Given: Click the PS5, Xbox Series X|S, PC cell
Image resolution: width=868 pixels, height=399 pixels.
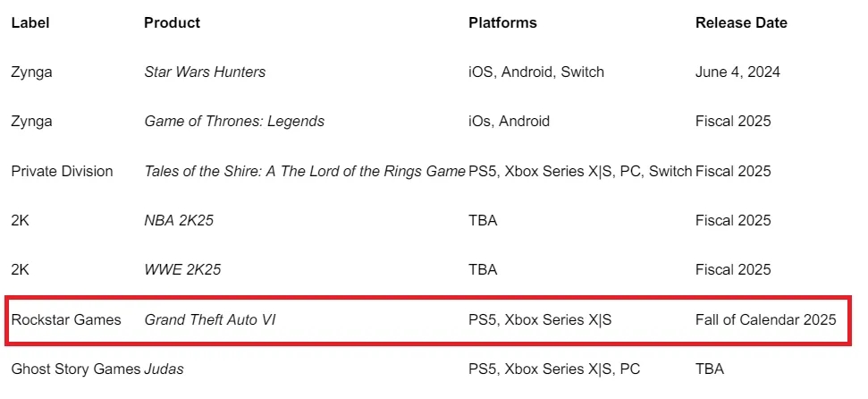Looking at the screenshot, I should pyautogui.click(x=554, y=369).
